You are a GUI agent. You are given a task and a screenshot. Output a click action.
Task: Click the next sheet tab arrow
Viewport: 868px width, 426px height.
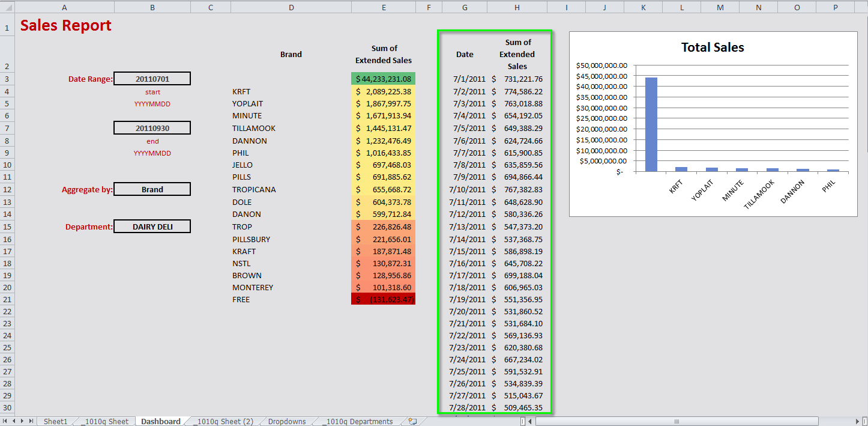(x=23, y=421)
